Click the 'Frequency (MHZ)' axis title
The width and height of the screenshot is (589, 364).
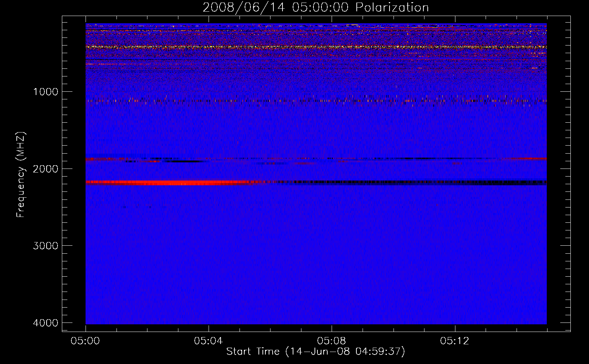[21, 175]
